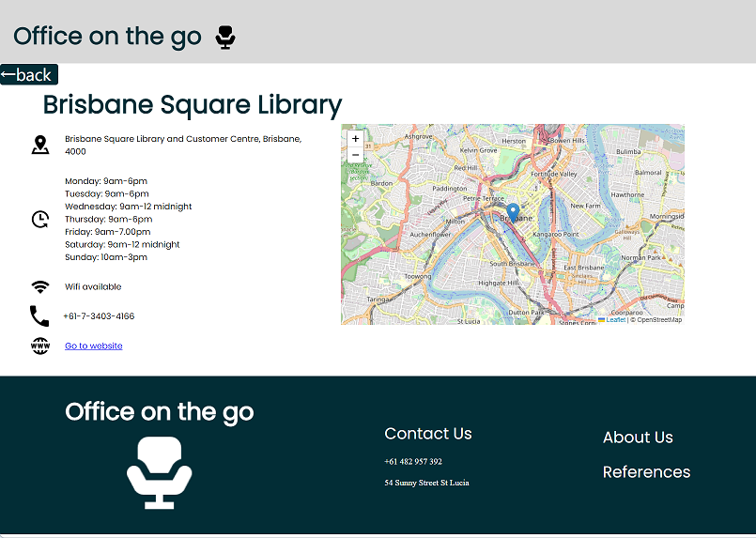Click the office chair icon in header
Screen dimensions: 756x538
pos(224,37)
